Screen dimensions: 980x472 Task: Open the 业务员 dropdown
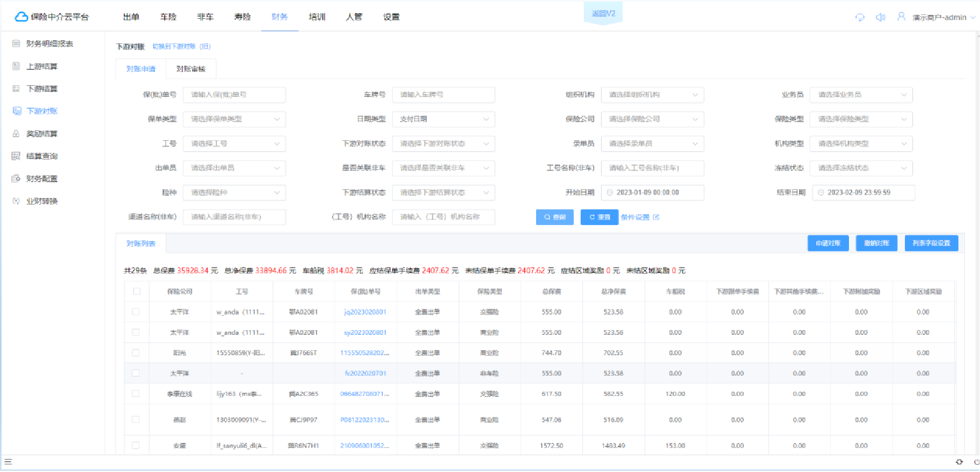click(861, 95)
